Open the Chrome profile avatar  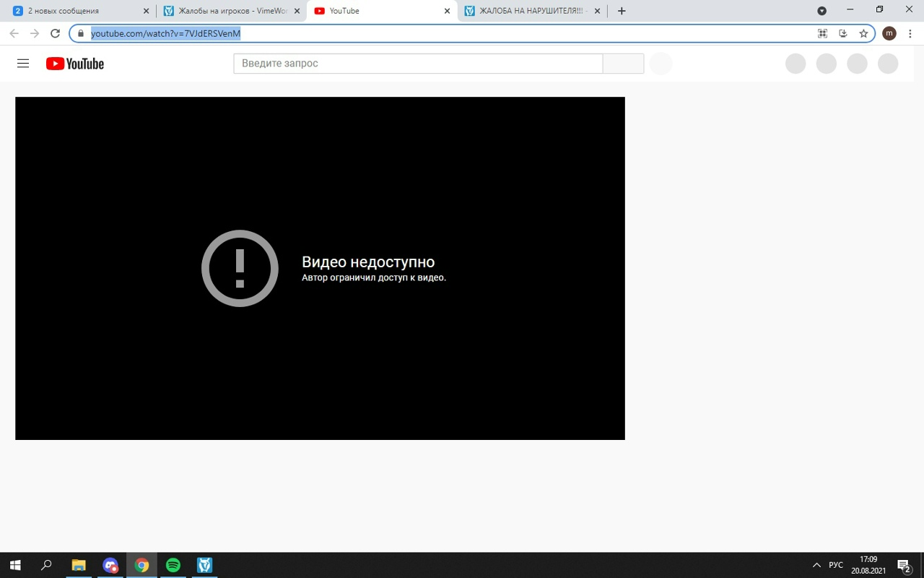click(x=889, y=33)
